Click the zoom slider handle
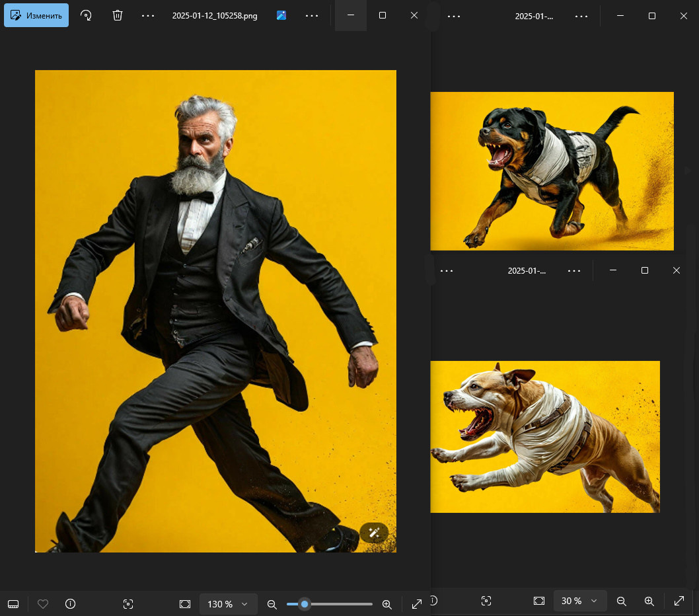The image size is (699, 616). pyautogui.click(x=305, y=604)
